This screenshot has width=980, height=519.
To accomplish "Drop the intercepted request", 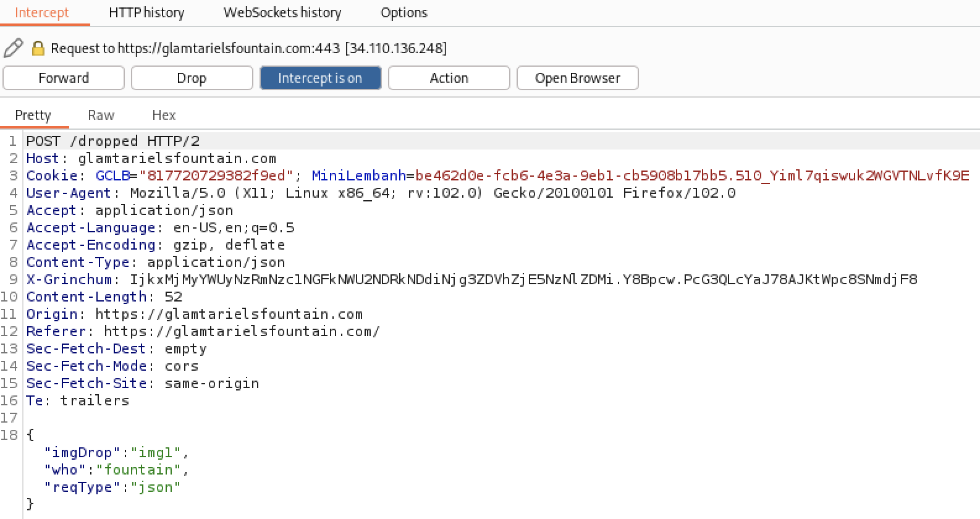I will 192,78.
